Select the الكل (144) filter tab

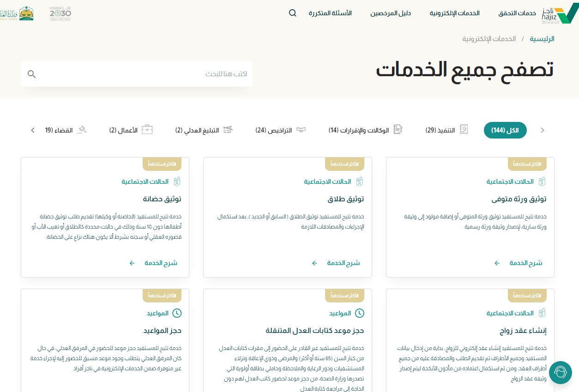(x=505, y=130)
